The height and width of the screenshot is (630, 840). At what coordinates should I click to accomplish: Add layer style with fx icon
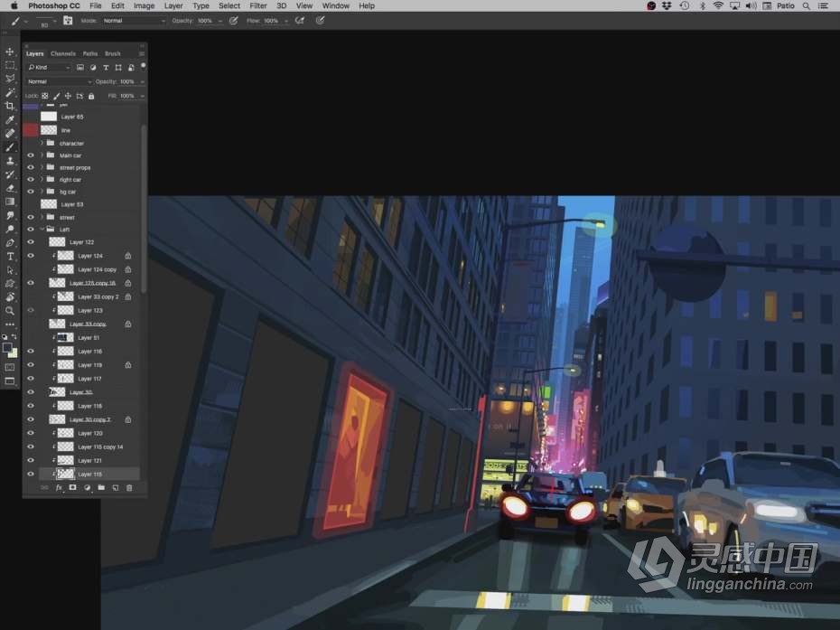click(x=59, y=488)
